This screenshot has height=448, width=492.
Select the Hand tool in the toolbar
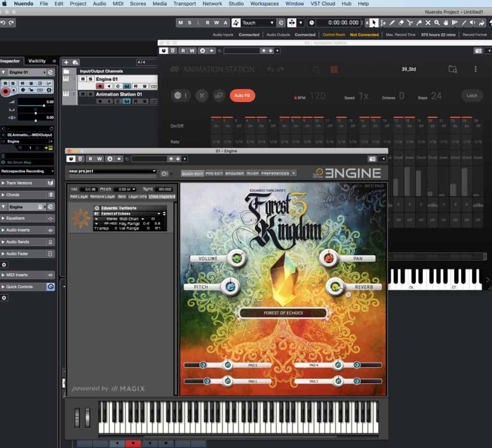(446, 23)
